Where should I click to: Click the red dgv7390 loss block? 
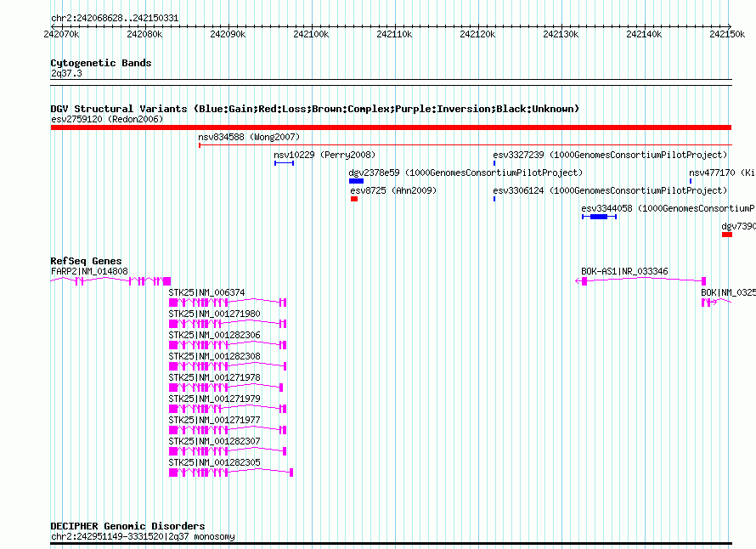point(727,235)
